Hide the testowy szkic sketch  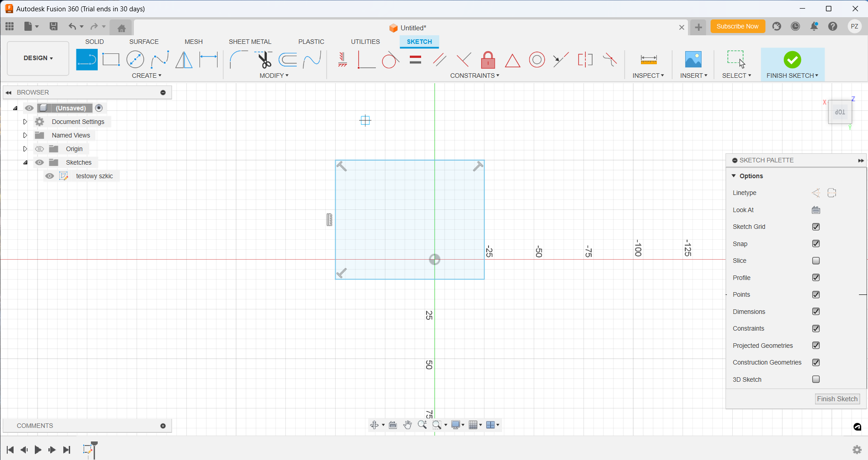(x=50, y=176)
